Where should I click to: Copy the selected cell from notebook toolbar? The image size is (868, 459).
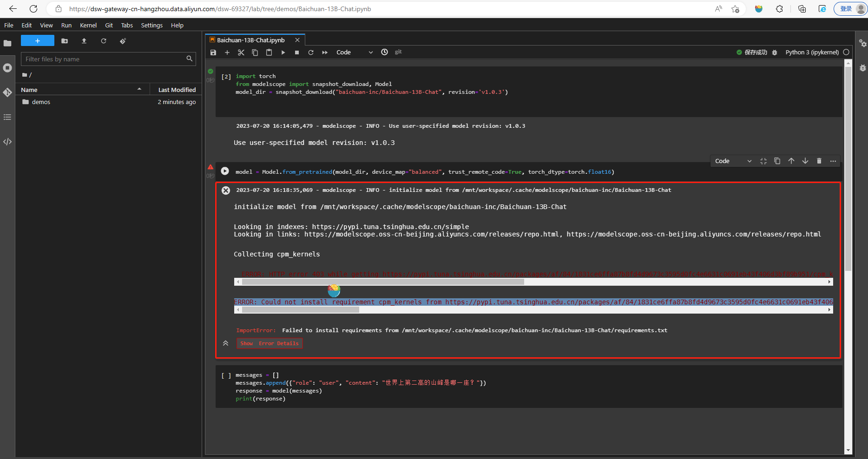255,52
